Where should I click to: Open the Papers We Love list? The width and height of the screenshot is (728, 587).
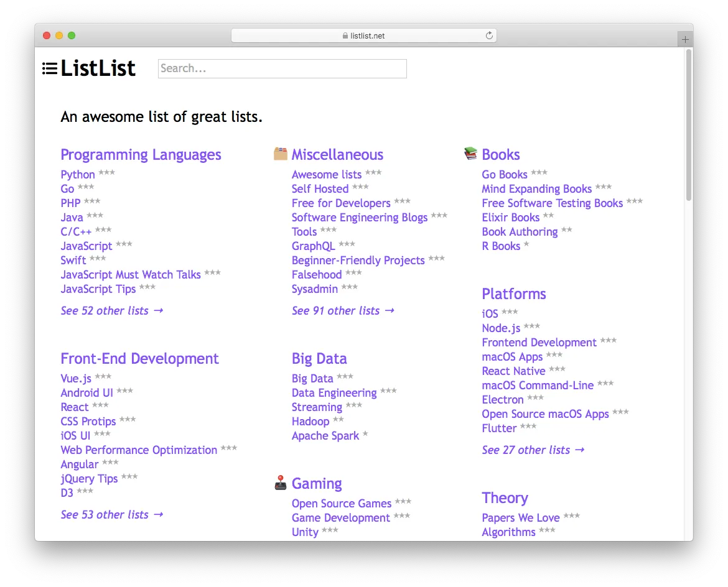(521, 517)
